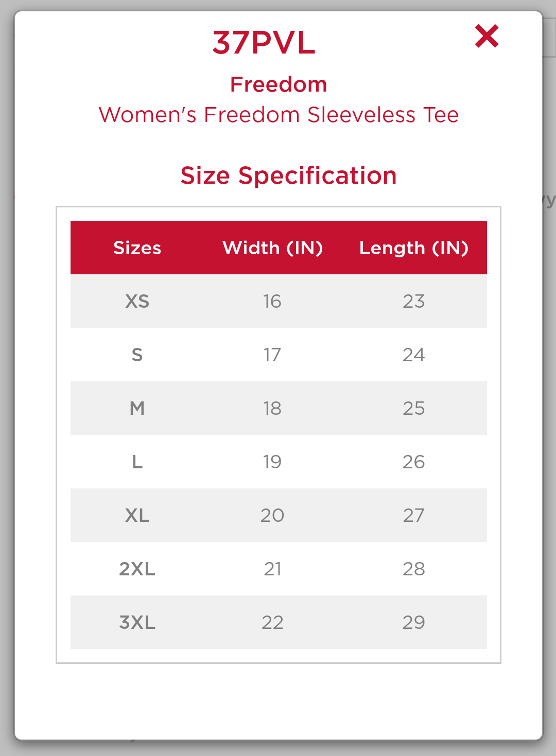Image resolution: width=556 pixels, height=756 pixels.
Task: Click the Freedom brand name
Action: (x=279, y=84)
